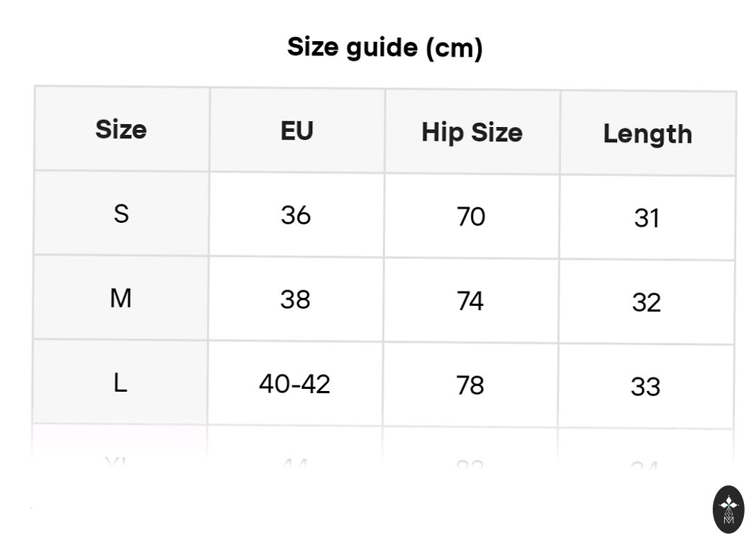Screen dimensions: 756x545
Task: Pick the hip size 74 cell
Action: pyautogui.click(x=470, y=301)
